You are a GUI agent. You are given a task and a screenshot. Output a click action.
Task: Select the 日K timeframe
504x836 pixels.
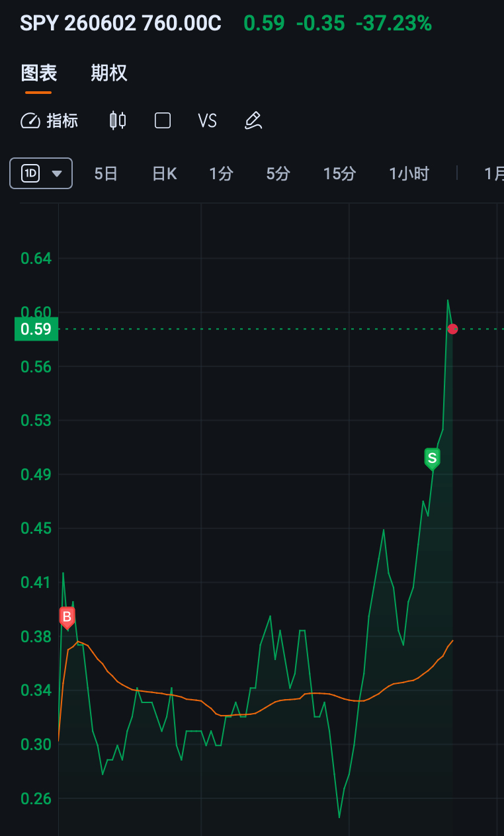(164, 174)
